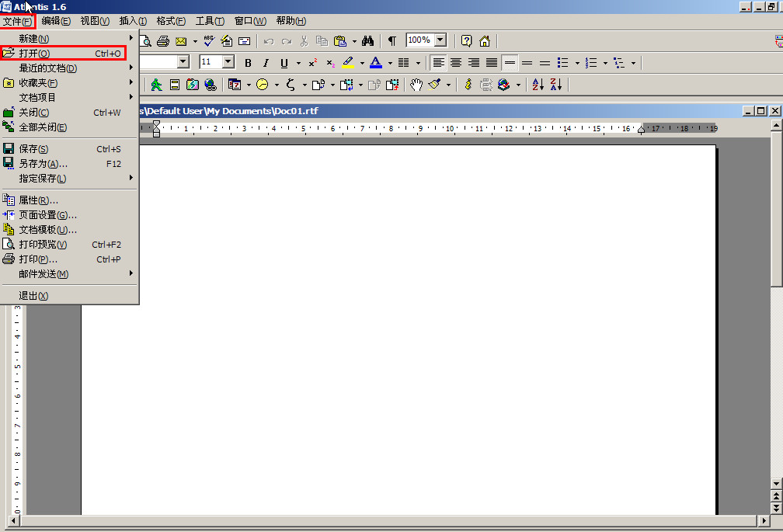Expand the font color dropdown arrow

[x=389, y=64]
